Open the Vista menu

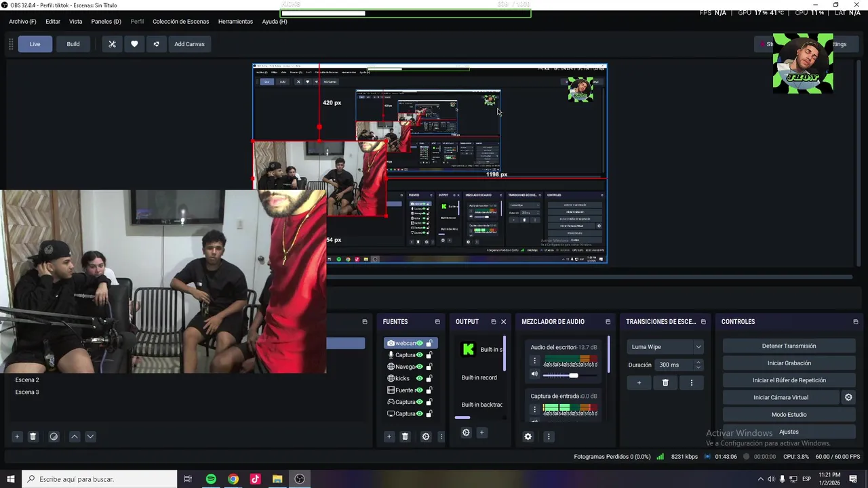[x=75, y=22]
